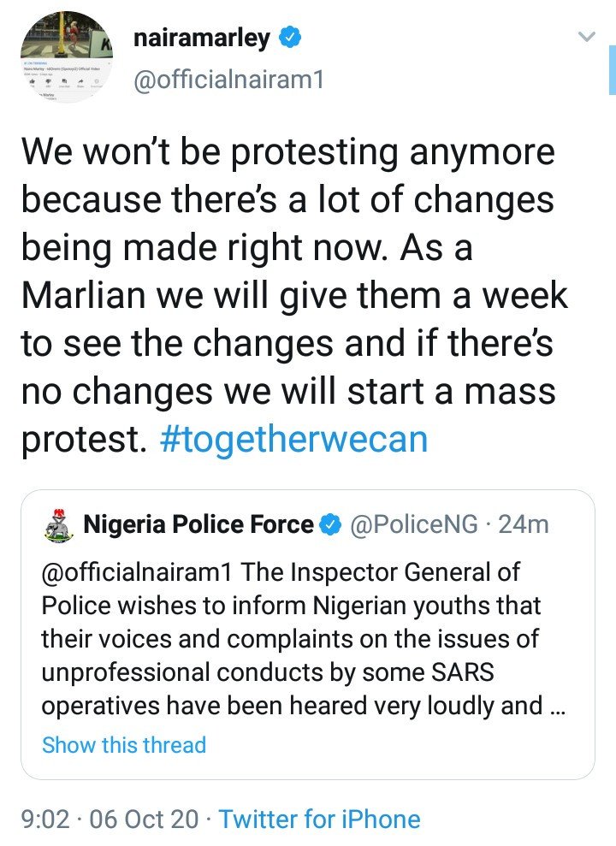Image resolution: width=616 pixels, height=846 pixels.
Task: Open @officialnairam1 mention in quoted tweet
Action: pyautogui.click(x=137, y=572)
